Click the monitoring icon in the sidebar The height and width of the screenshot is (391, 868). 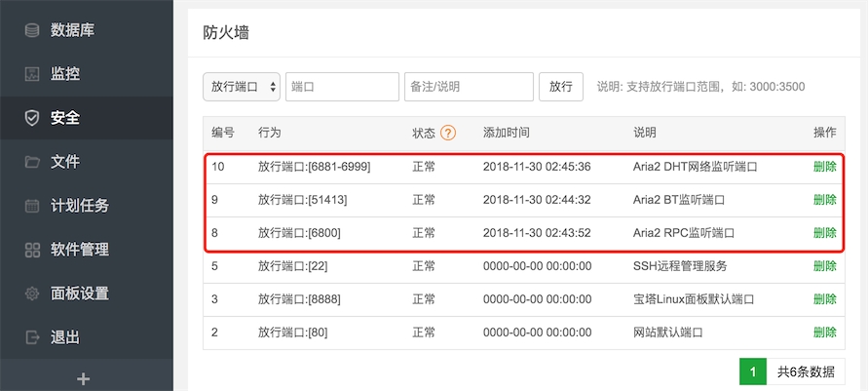[32, 74]
